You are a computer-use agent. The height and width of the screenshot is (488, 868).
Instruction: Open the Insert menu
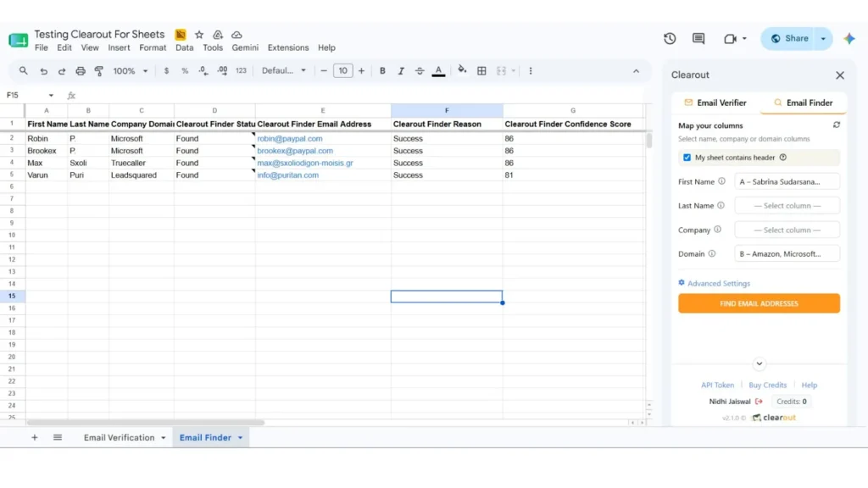click(x=119, y=47)
